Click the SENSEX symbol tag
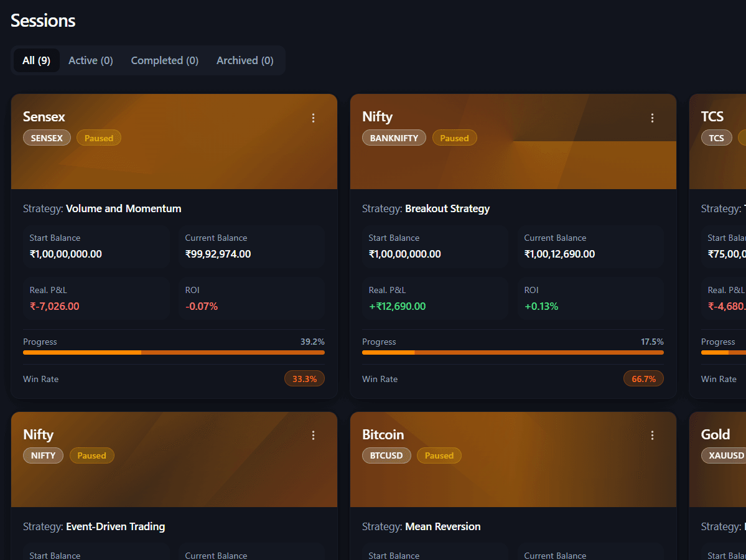The width and height of the screenshot is (746, 560). pos(47,138)
